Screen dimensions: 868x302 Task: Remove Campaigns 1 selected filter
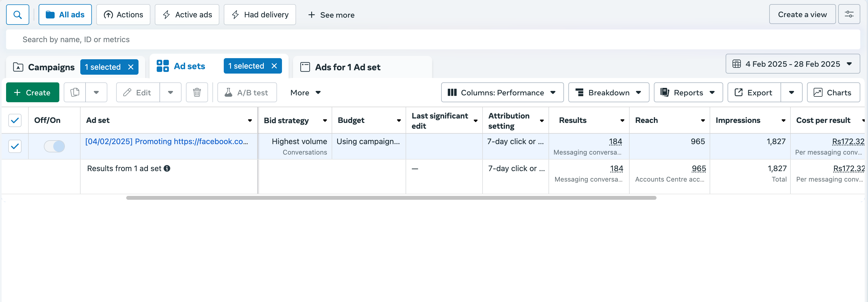[131, 67]
